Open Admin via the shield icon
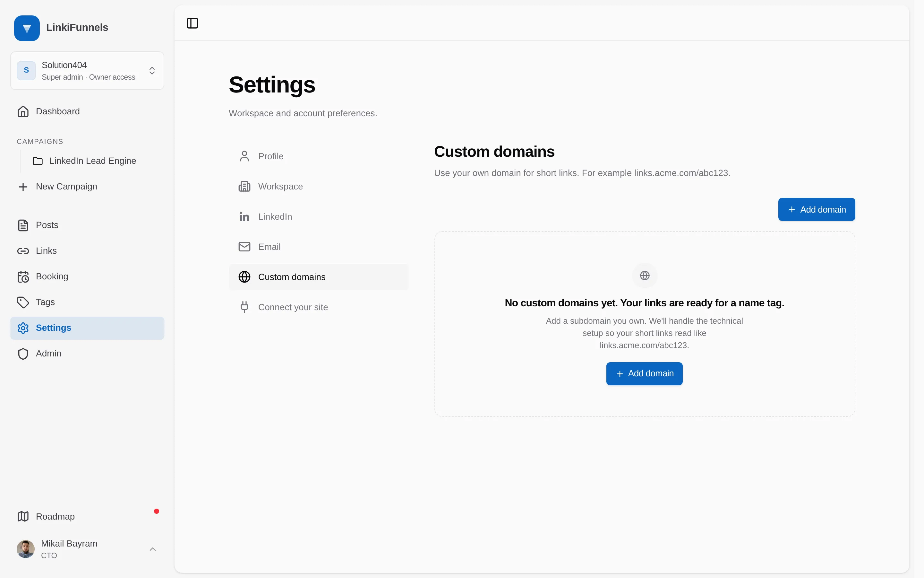The height and width of the screenshot is (578, 924). point(23,354)
